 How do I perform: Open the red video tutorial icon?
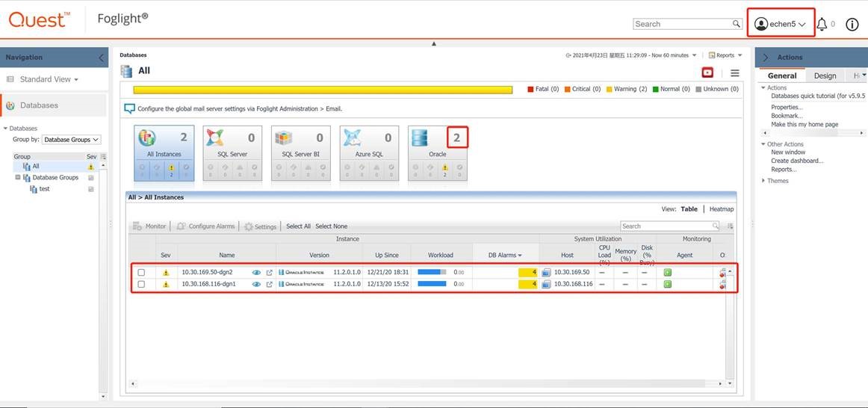coord(707,72)
